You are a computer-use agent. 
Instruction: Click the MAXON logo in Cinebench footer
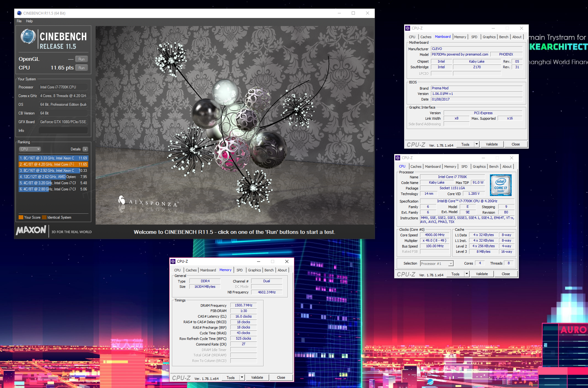pos(31,230)
